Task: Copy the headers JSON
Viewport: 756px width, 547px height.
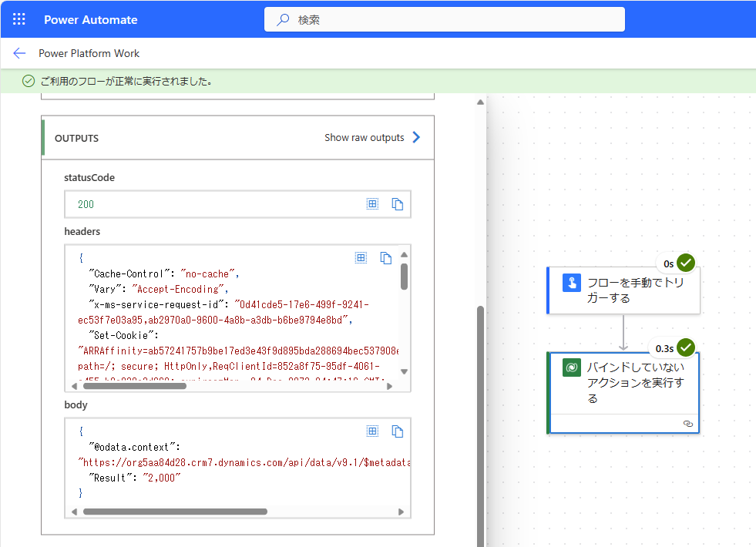Action: click(386, 258)
